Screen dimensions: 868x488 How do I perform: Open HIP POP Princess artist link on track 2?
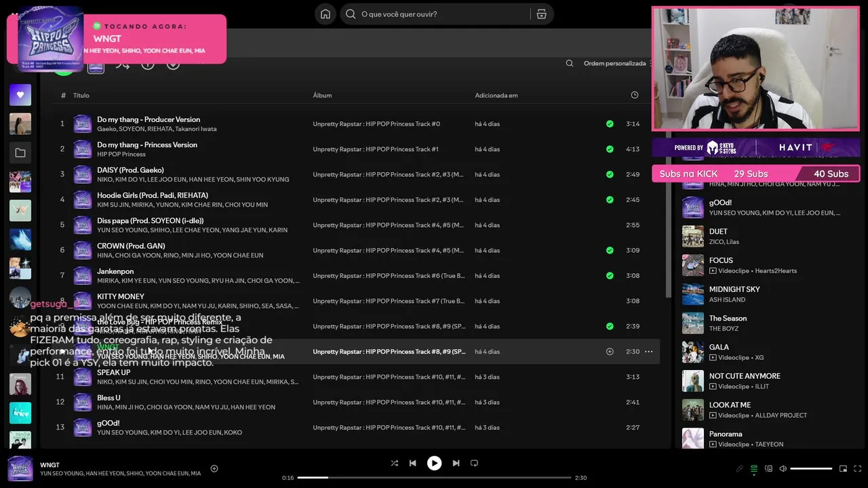point(121,155)
